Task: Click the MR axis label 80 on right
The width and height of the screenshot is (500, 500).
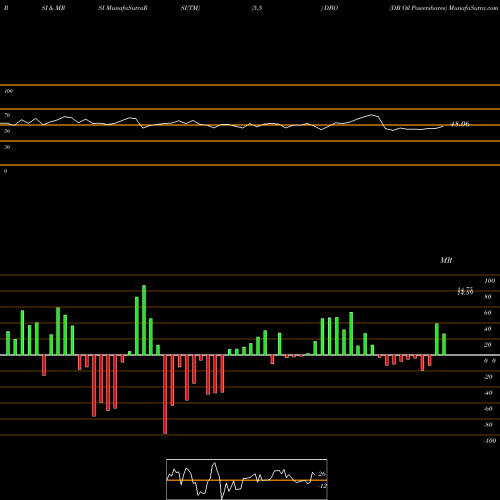Action: (488, 297)
